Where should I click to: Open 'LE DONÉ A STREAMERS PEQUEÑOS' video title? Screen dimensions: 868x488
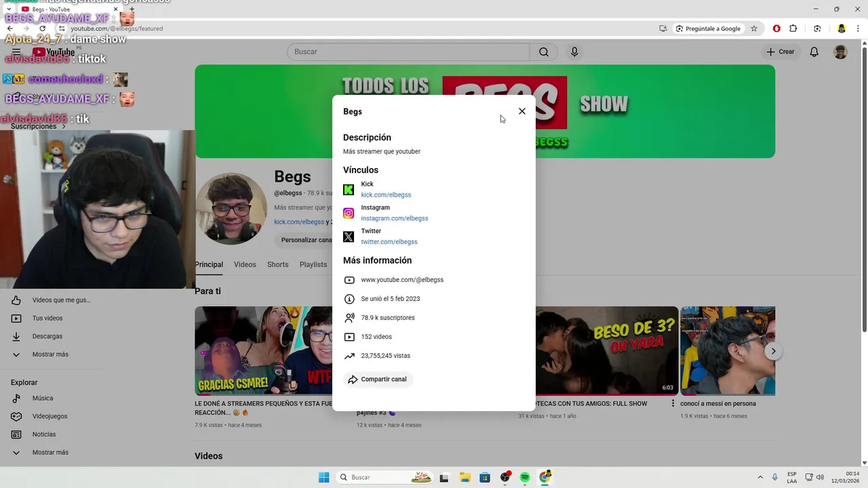263,407
